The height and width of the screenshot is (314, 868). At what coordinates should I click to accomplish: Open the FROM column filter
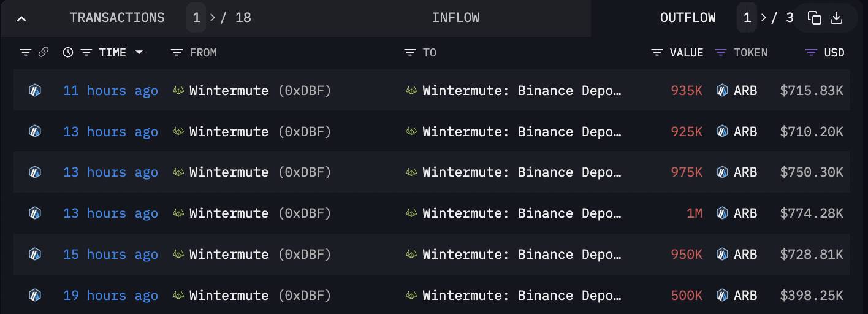click(177, 53)
